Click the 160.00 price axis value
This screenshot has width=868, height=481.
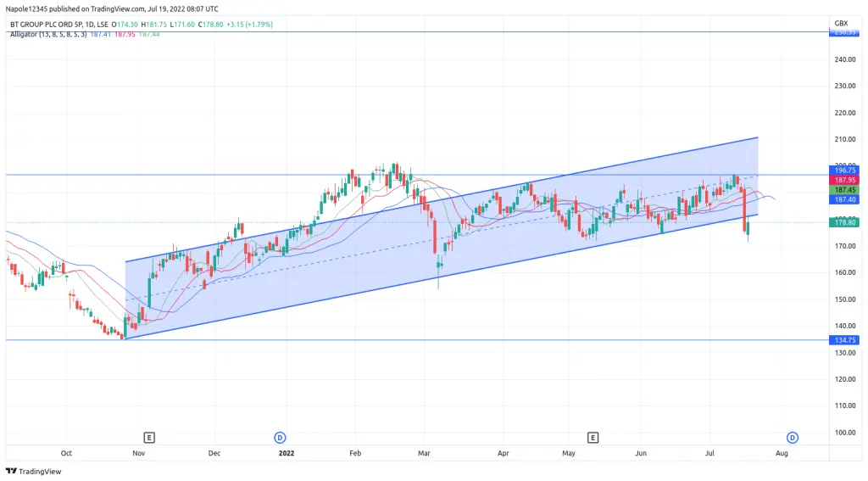click(x=845, y=272)
